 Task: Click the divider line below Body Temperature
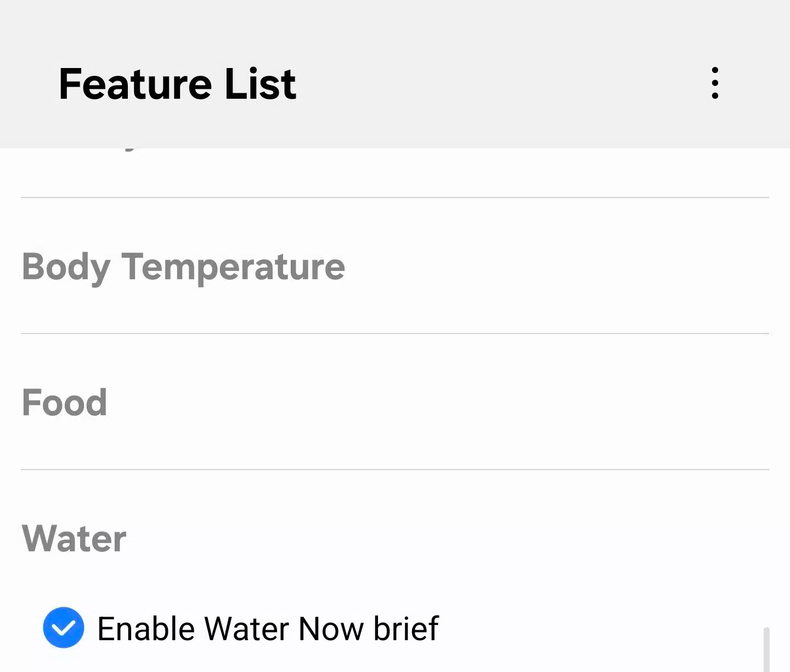coord(395,334)
